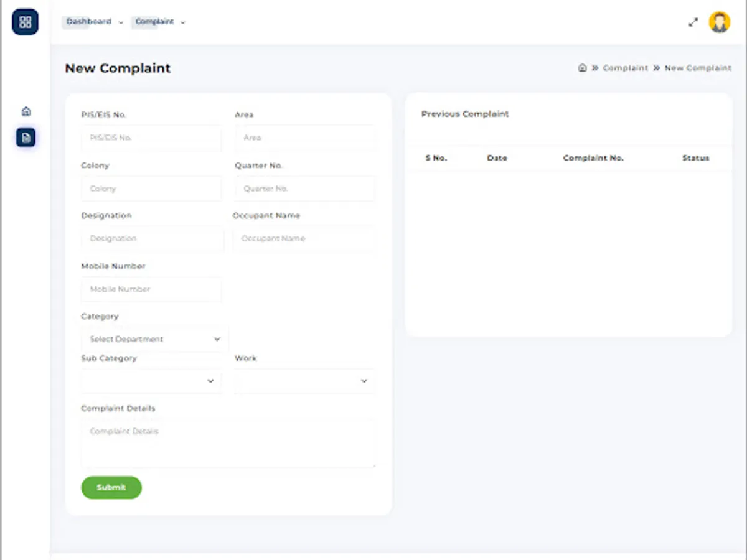Focus the Area input field
The image size is (747, 560).
coord(304,138)
